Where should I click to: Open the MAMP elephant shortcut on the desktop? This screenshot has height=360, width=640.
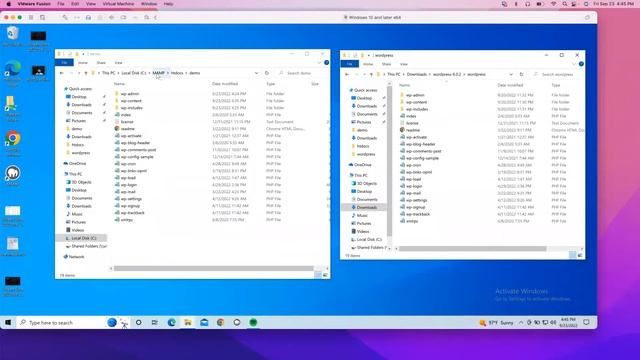click(x=13, y=176)
